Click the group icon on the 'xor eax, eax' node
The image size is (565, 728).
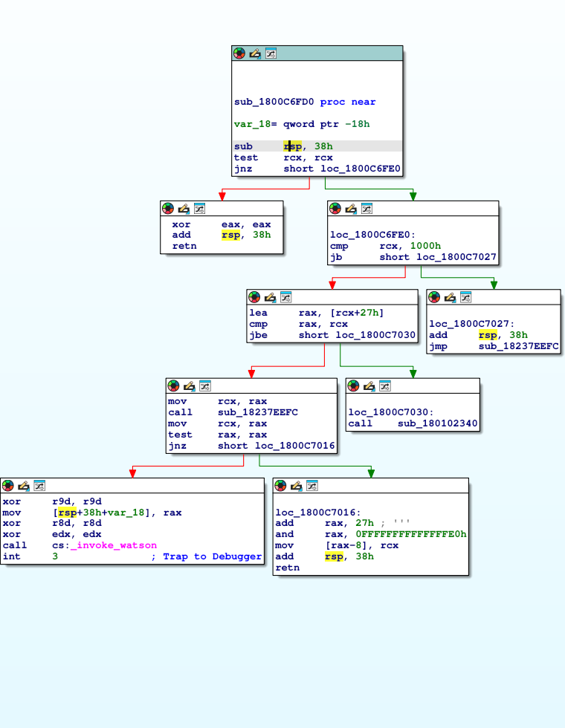[199, 209]
